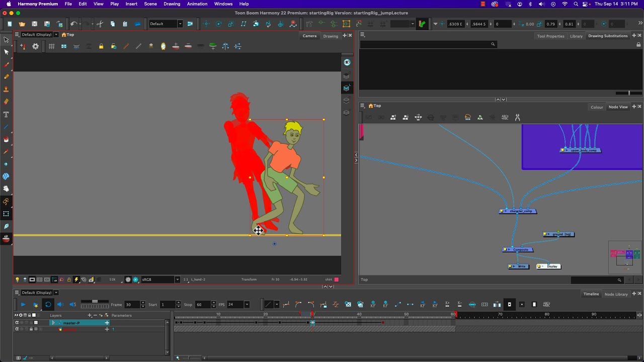Click the Save scene icon
The image size is (644, 362).
[34, 24]
